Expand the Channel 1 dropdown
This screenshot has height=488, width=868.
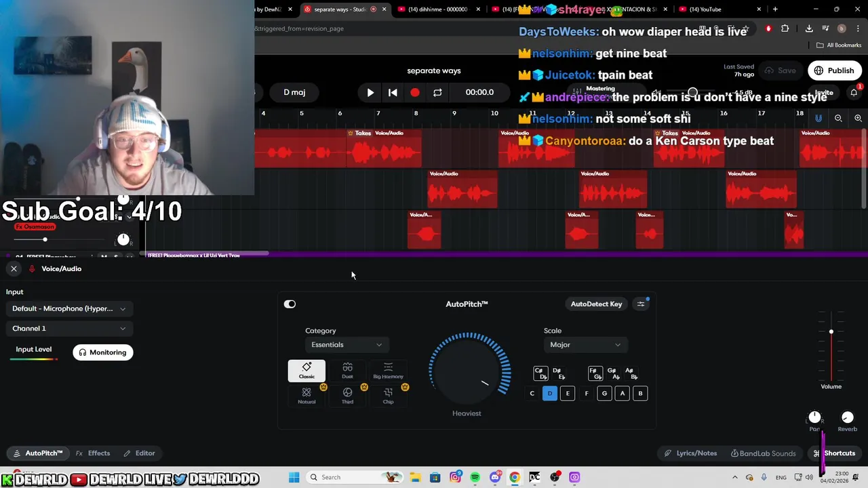pyautogui.click(x=68, y=328)
